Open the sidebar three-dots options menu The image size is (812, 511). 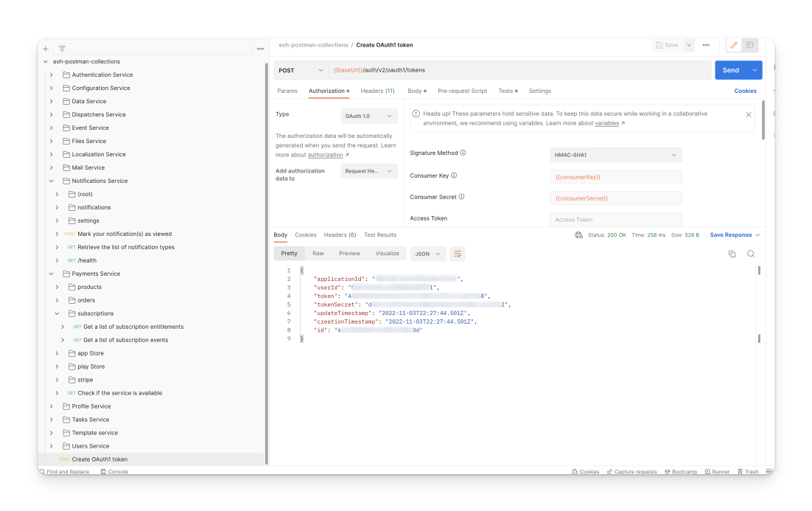[260, 49]
